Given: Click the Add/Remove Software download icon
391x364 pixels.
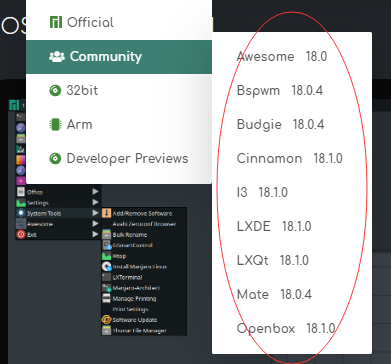Looking at the screenshot, I should [x=106, y=213].
